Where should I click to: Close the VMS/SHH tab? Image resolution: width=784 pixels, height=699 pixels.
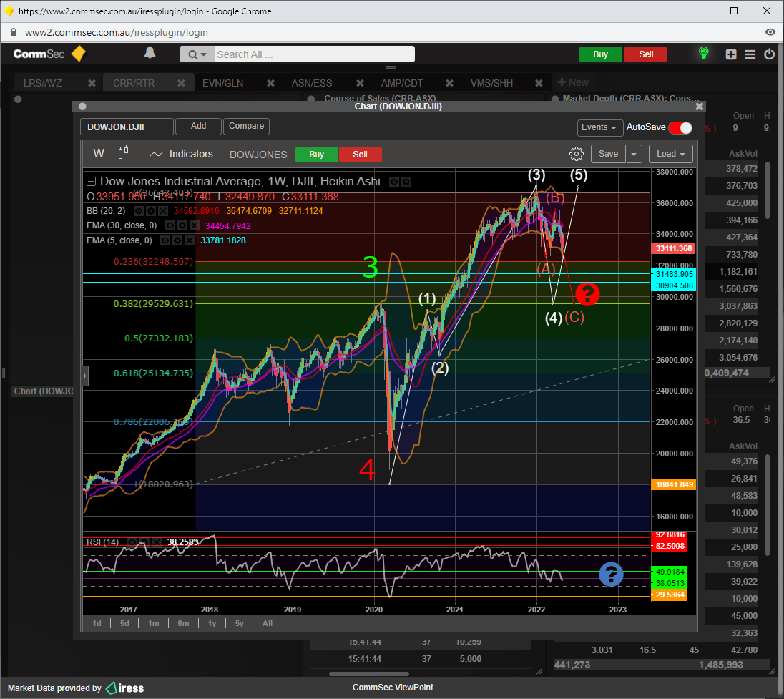coord(539,83)
